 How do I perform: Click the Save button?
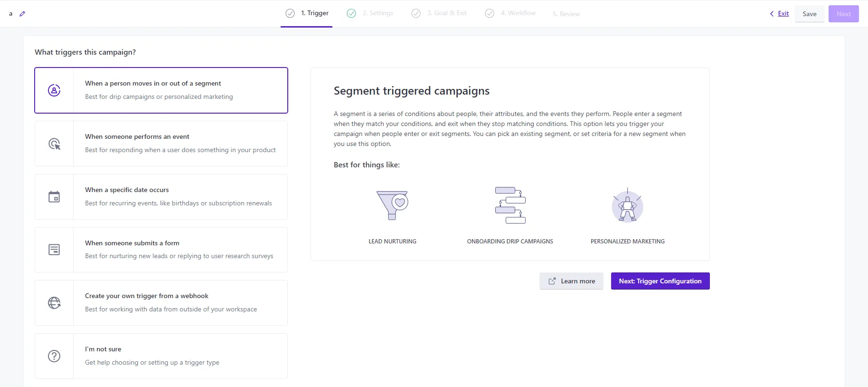[x=809, y=14]
